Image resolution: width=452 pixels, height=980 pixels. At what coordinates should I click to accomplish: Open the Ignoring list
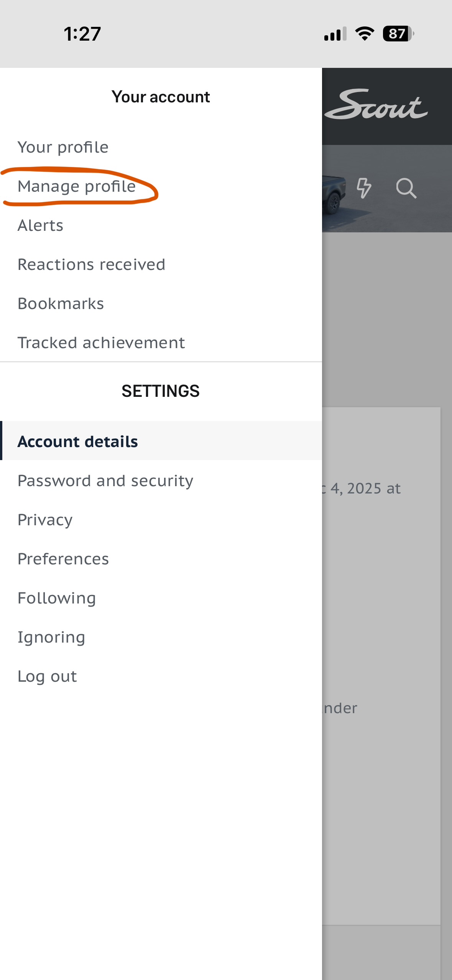51,637
